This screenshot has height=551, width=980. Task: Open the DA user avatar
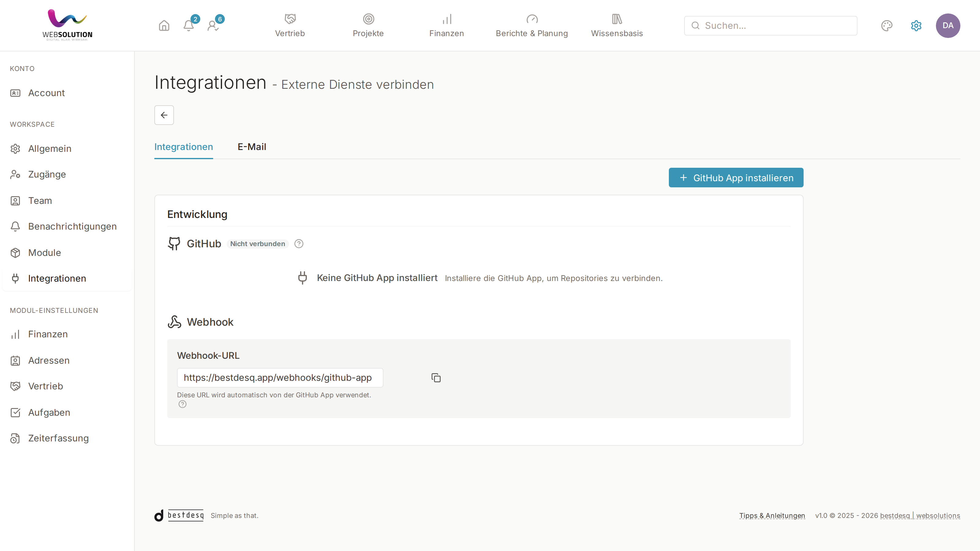pyautogui.click(x=948, y=25)
